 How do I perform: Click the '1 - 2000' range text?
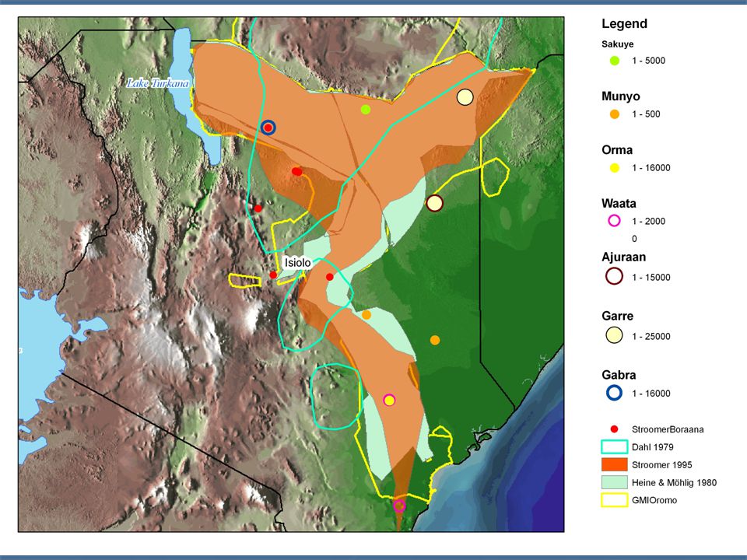pos(648,221)
